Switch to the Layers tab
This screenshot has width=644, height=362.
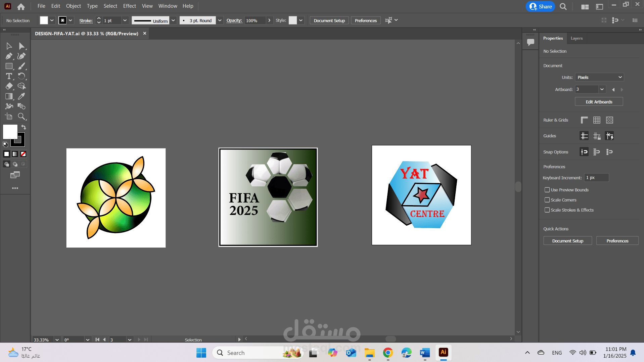(577, 38)
